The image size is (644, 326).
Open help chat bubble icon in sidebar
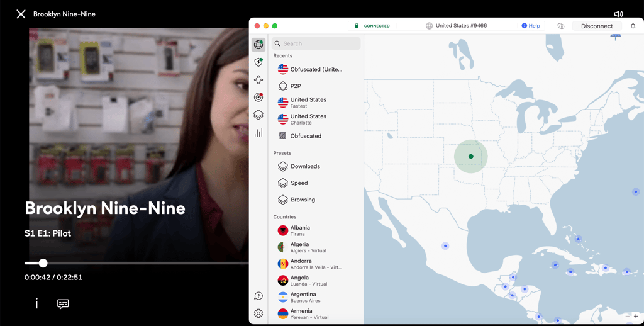258,296
